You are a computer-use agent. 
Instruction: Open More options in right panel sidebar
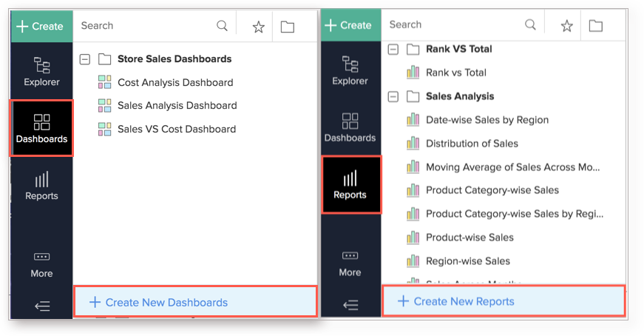point(350,263)
